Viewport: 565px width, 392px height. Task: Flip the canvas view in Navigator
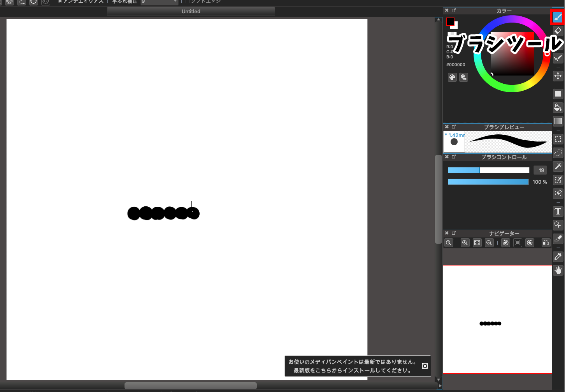[x=546, y=243]
